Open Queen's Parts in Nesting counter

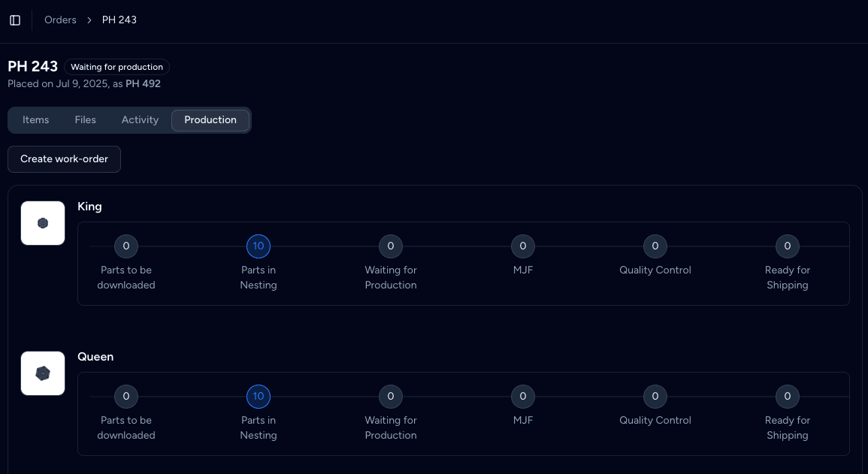[259, 396]
